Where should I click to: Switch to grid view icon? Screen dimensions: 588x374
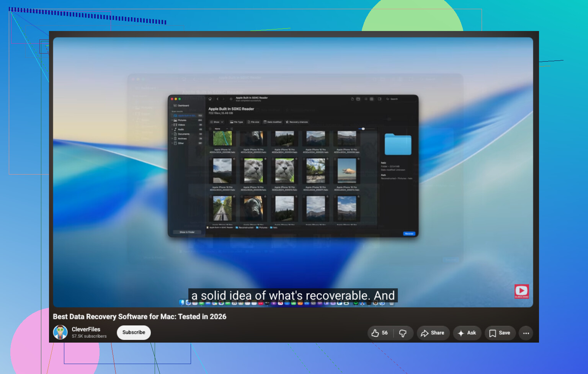pos(371,99)
